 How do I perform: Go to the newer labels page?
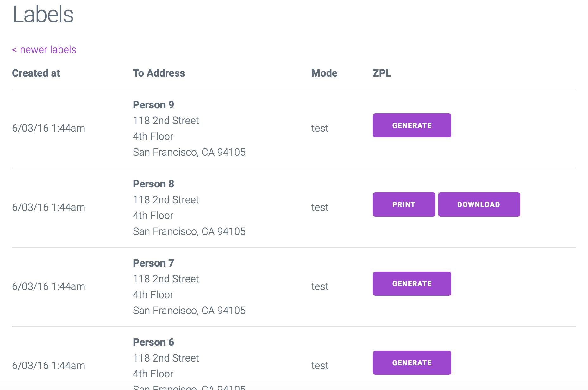pos(44,50)
